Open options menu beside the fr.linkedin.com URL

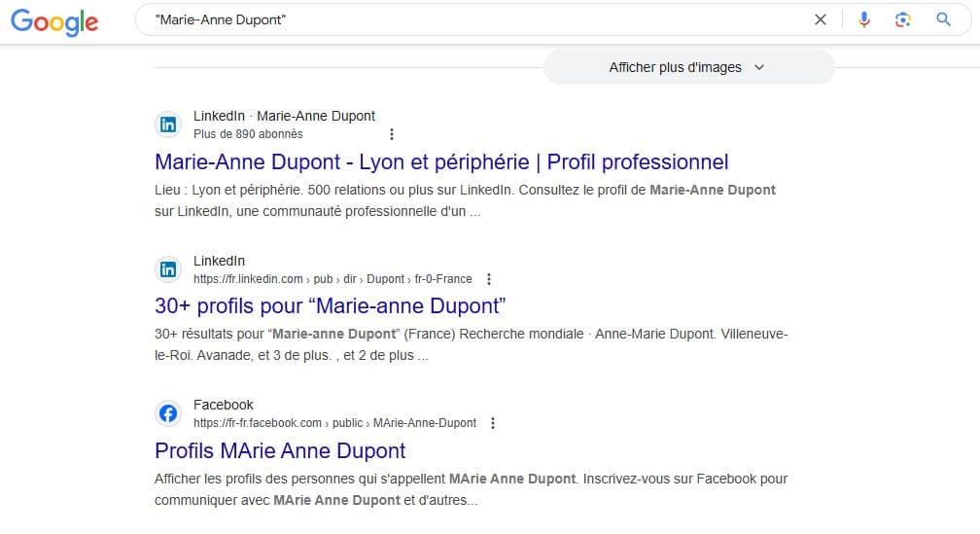pyautogui.click(x=489, y=279)
